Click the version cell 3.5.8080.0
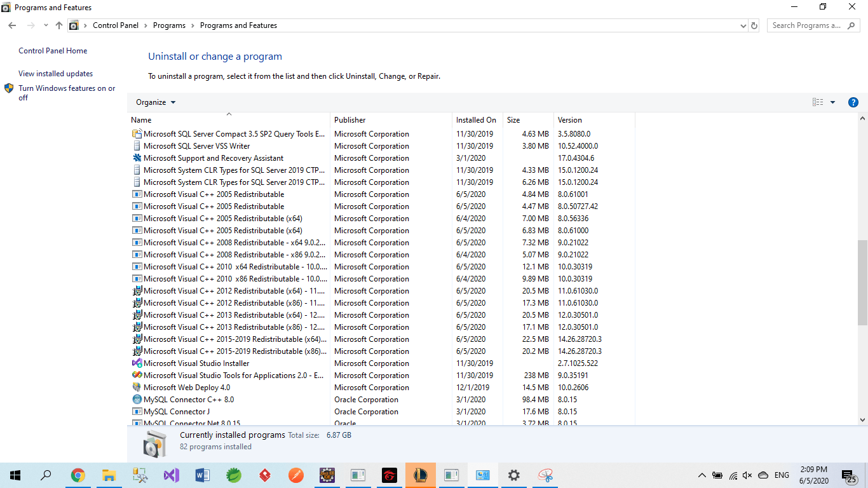The image size is (868, 488). (574, 134)
